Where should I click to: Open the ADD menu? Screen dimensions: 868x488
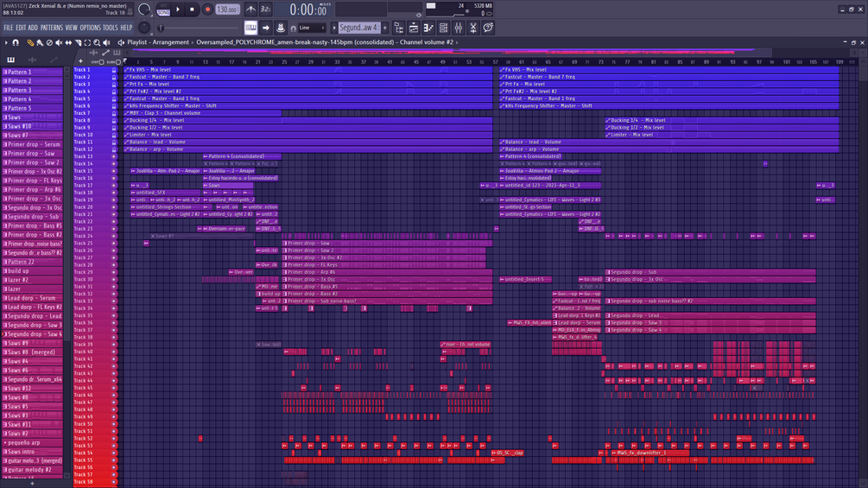[x=33, y=28]
